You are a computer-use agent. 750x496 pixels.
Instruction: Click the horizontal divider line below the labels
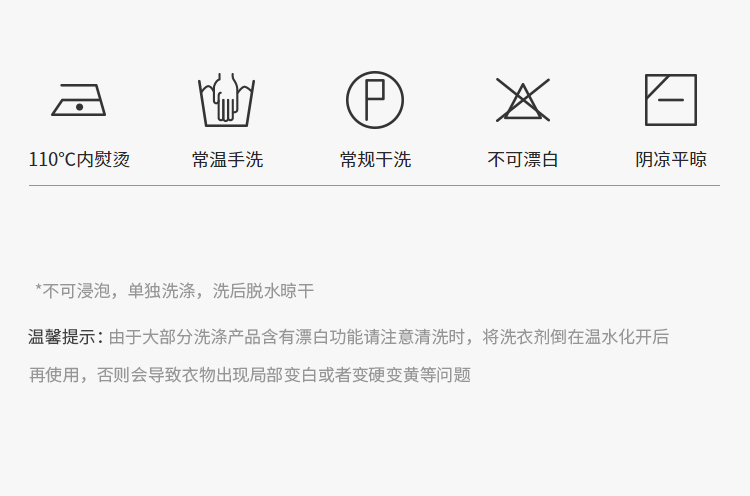[x=374, y=185]
